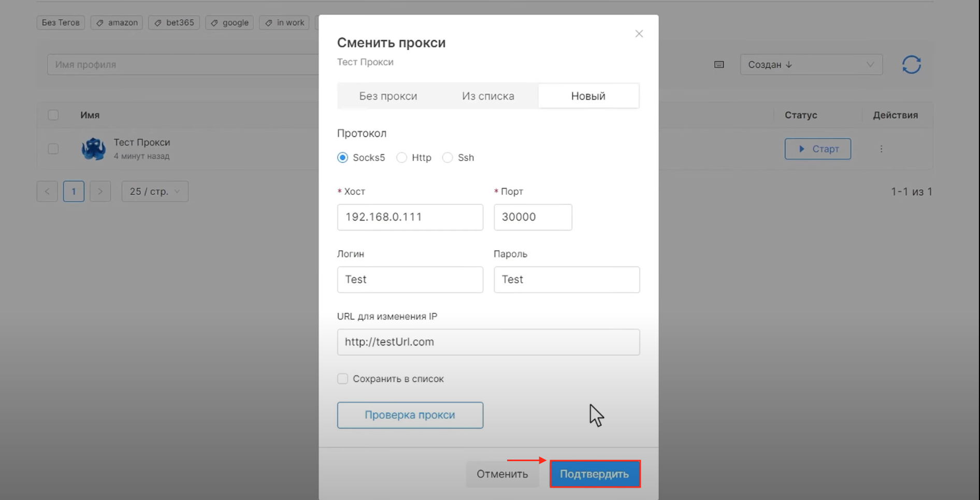
Task: Open the three-dot actions menu for Тест Прокси
Action: click(881, 149)
